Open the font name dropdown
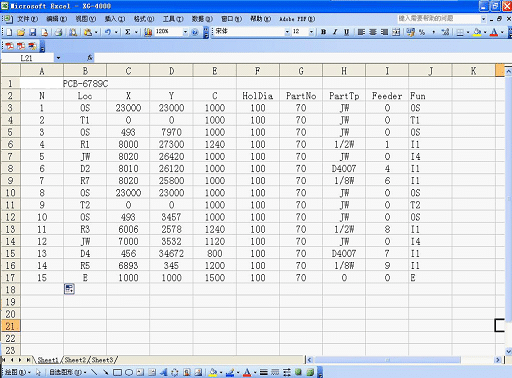This screenshot has width=512, height=378. click(x=287, y=32)
